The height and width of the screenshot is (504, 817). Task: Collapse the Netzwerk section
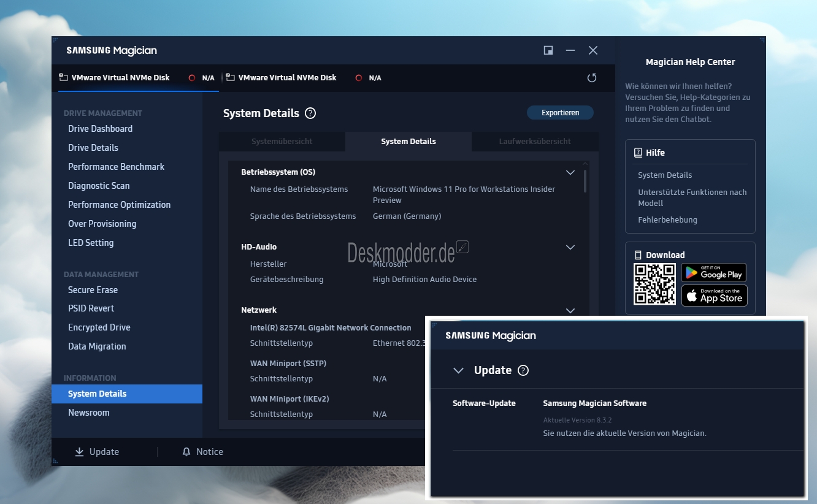(570, 310)
